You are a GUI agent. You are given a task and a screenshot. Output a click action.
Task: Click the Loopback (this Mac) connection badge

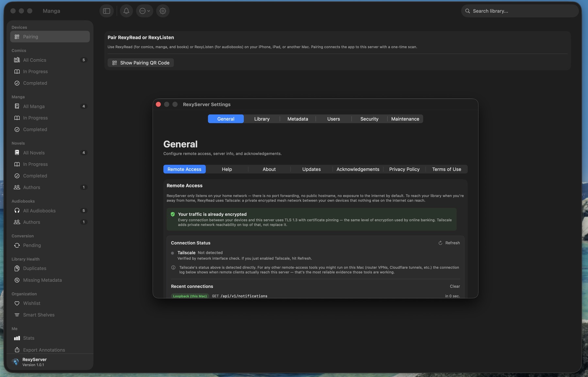pos(190,296)
